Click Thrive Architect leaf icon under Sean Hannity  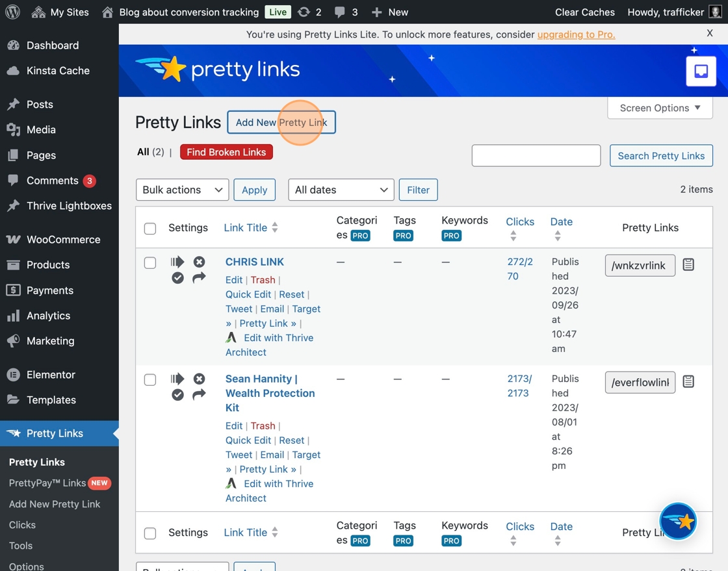(x=231, y=483)
